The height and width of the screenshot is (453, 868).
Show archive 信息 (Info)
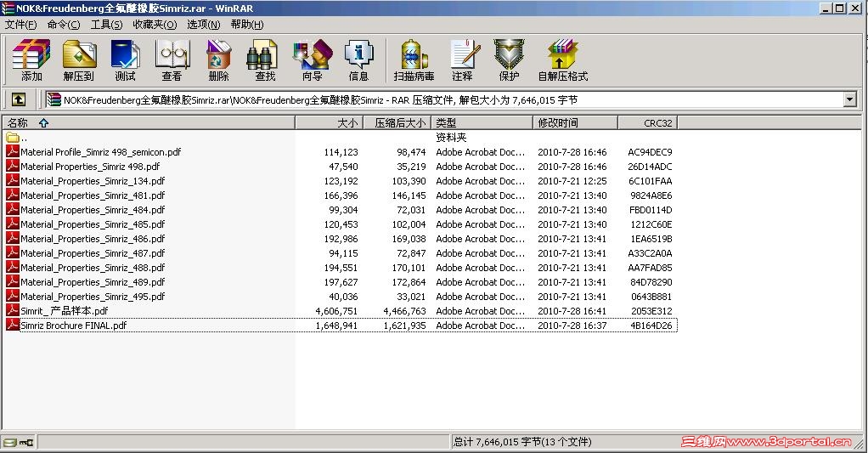(358, 59)
